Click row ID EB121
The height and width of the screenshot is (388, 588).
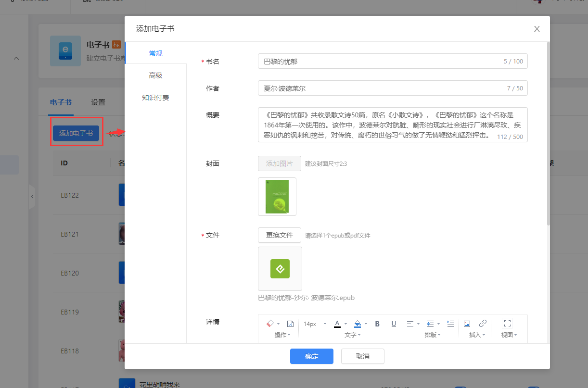pyautogui.click(x=70, y=234)
